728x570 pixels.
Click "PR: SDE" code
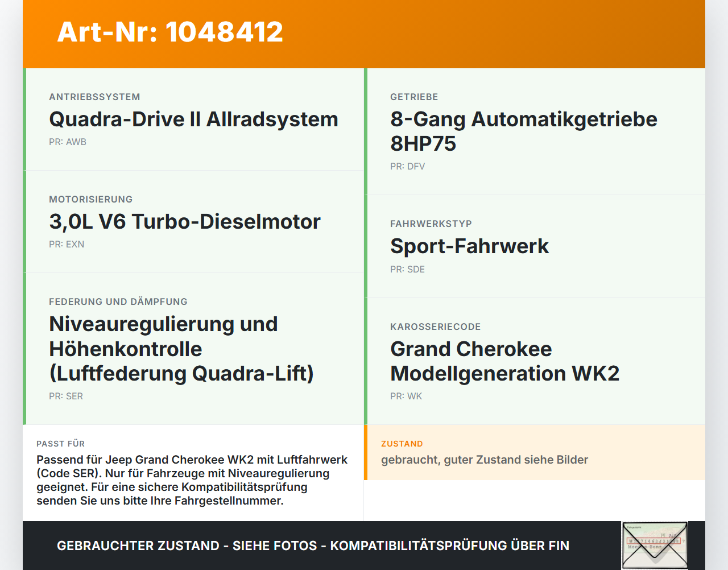coord(407,270)
